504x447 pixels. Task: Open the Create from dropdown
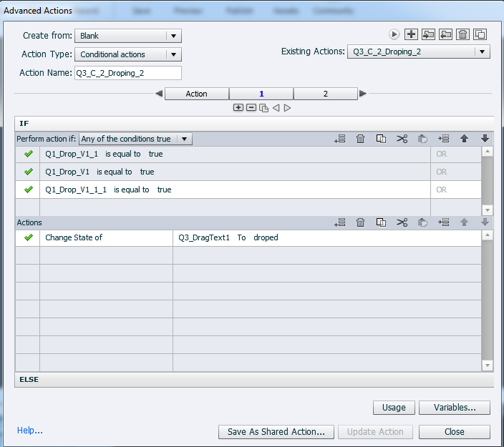[127, 36]
